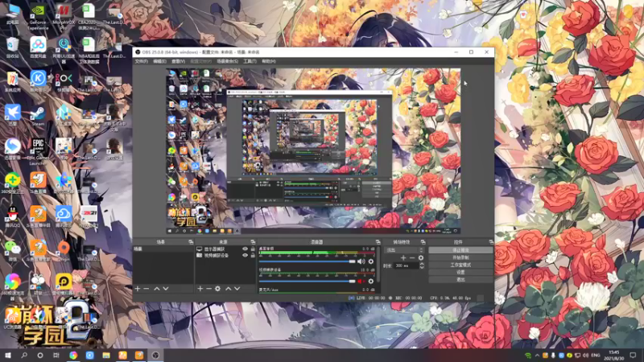Pop out the Scene Transitions dock panel
Viewport: 644px width, 362px height.
click(x=423, y=242)
